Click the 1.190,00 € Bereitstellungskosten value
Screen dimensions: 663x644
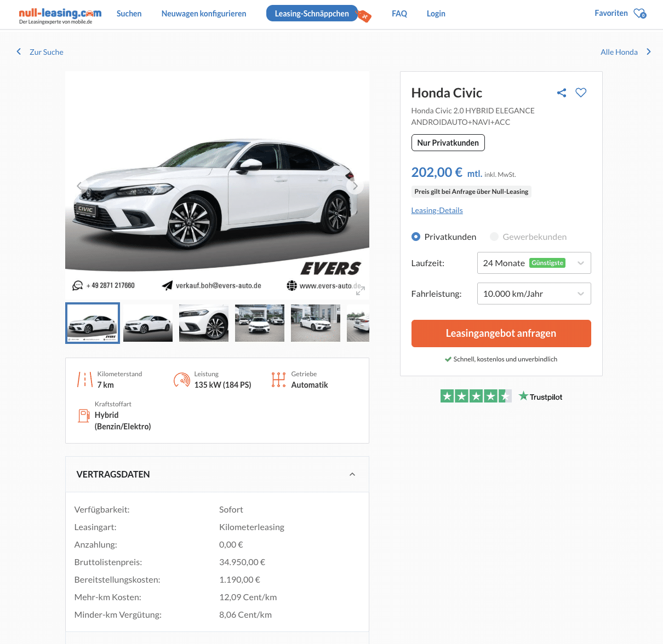tap(240, 579)
